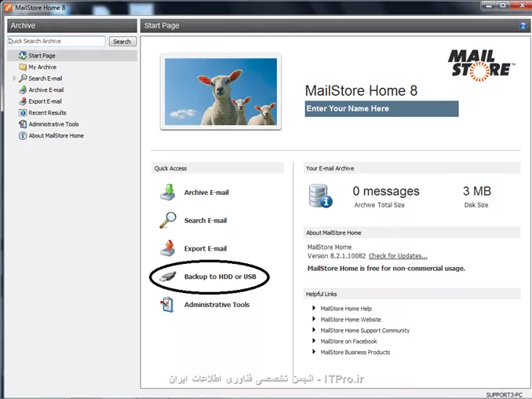Open Recent Results in the sidebar

pyautogui.click(x=48, y=113)
